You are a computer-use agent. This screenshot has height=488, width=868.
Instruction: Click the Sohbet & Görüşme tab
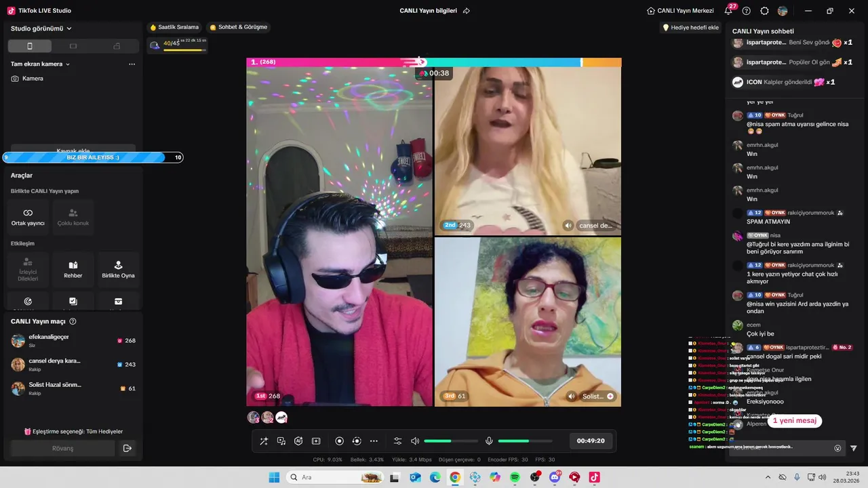pos(239,27)
